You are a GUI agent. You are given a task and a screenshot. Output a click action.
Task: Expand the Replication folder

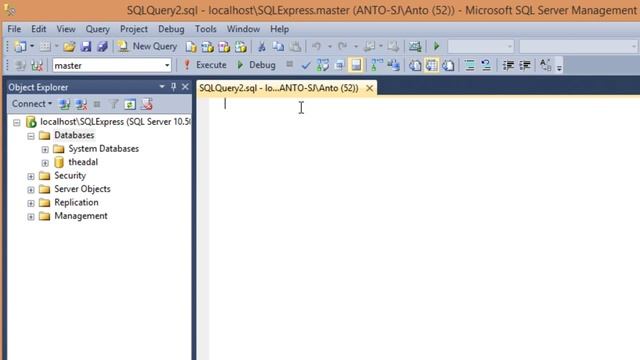point(31,203)
